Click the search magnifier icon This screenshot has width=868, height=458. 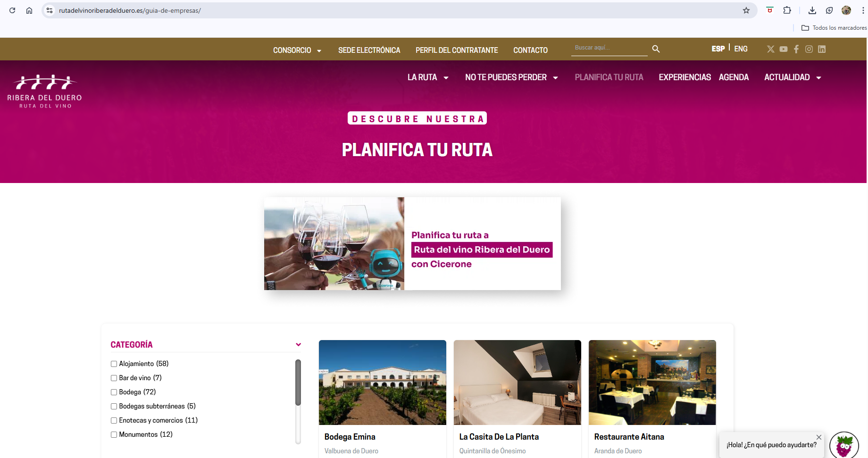(656, 49)
